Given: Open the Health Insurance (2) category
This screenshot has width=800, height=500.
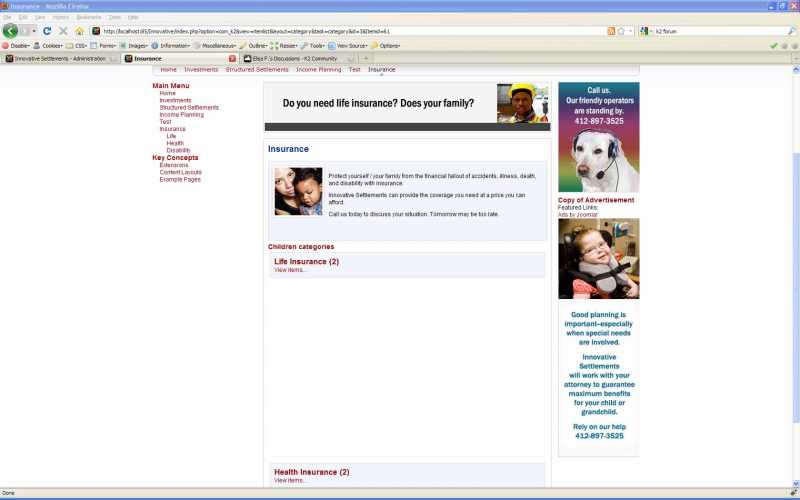Looking at the screenshot, I should pyautogui.click(x=312, y=472).
